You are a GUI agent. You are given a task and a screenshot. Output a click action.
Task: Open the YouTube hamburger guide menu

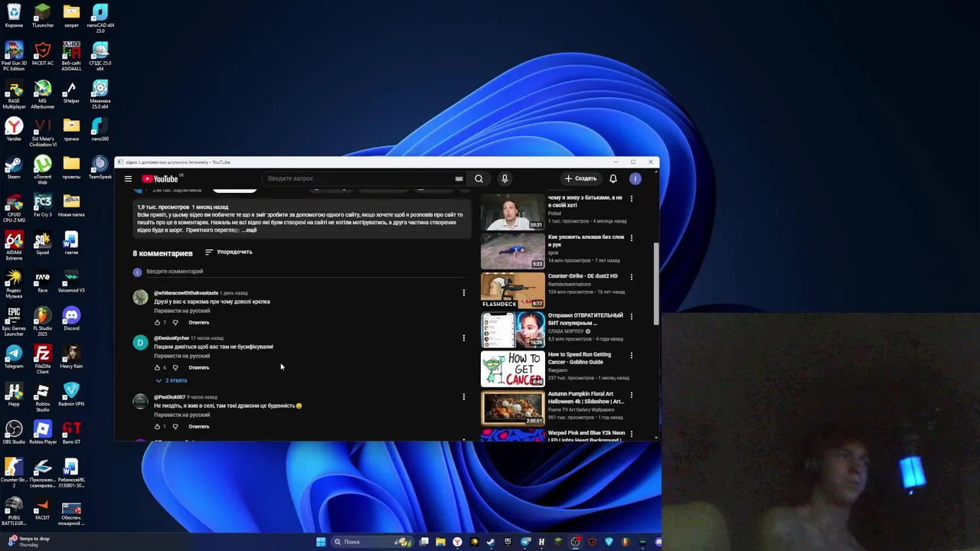[128, 178]
